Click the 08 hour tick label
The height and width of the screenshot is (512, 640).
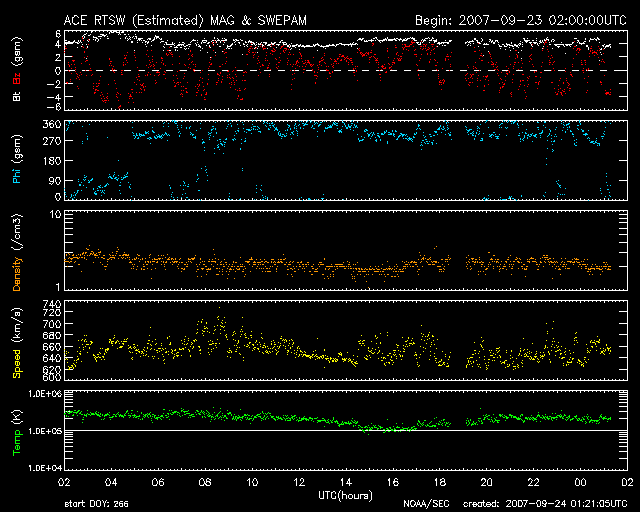coord(206,481)
